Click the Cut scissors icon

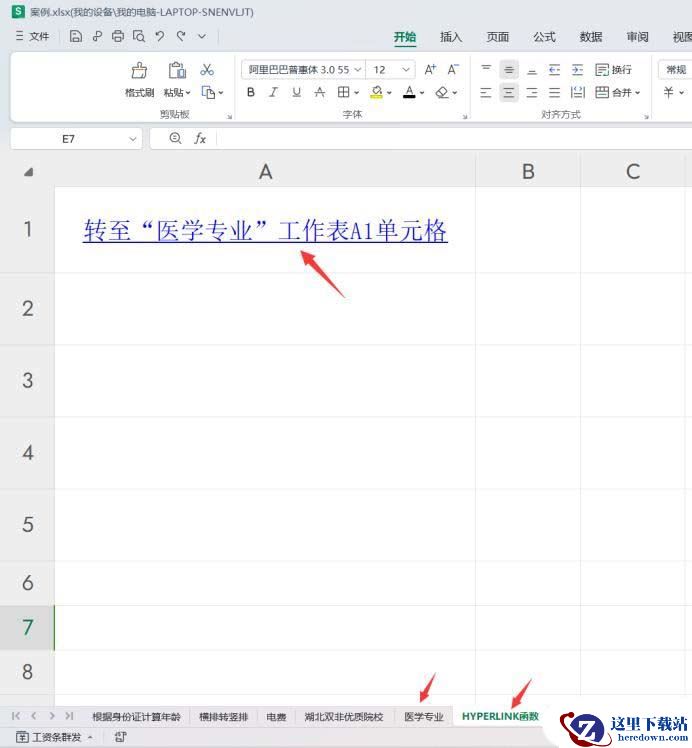tap(207, 70)
